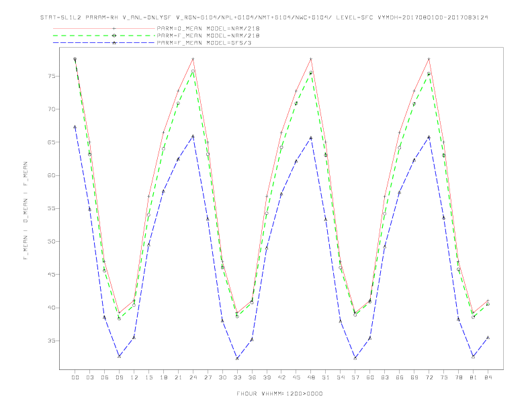Click the x-axis tick label 78
Viewport: 532px width, 411px height.
pyautogui.click(x=458, y=377)
